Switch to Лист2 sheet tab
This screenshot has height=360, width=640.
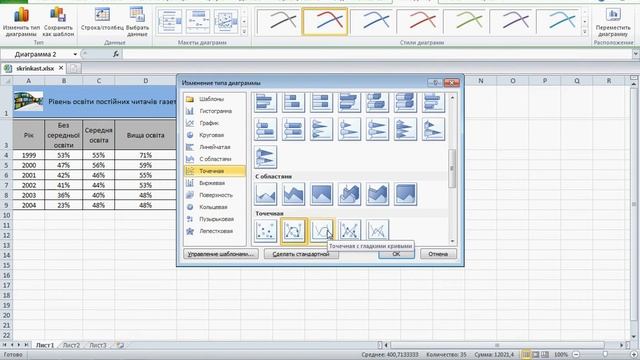(71, 345)
